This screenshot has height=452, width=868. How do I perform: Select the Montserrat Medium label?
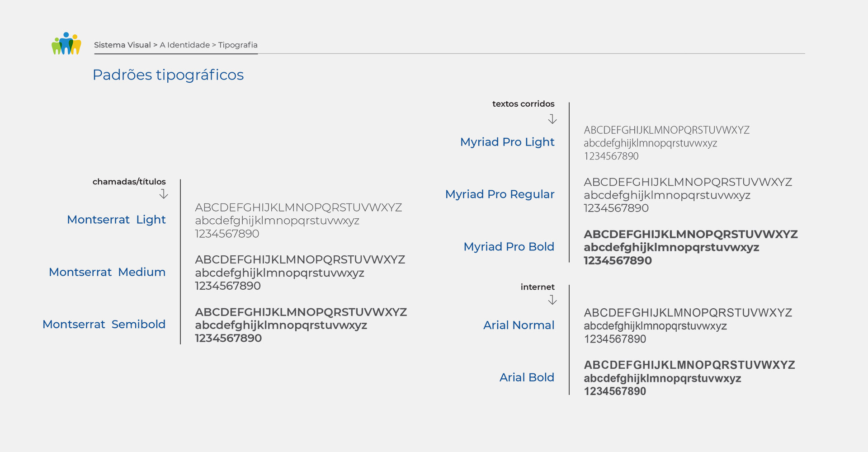(x=107, y=272)
